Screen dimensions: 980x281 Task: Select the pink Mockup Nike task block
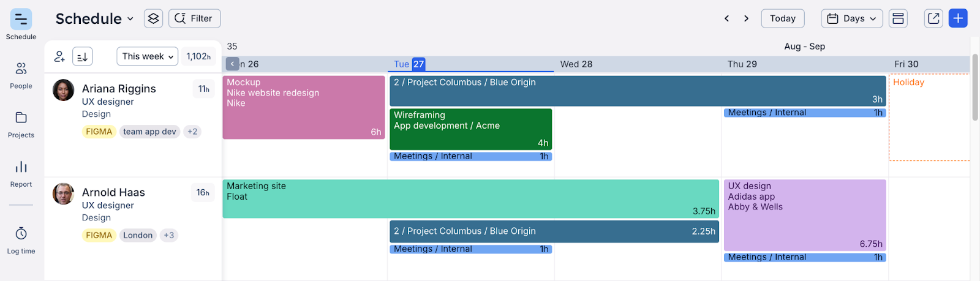tap(304, 107)
